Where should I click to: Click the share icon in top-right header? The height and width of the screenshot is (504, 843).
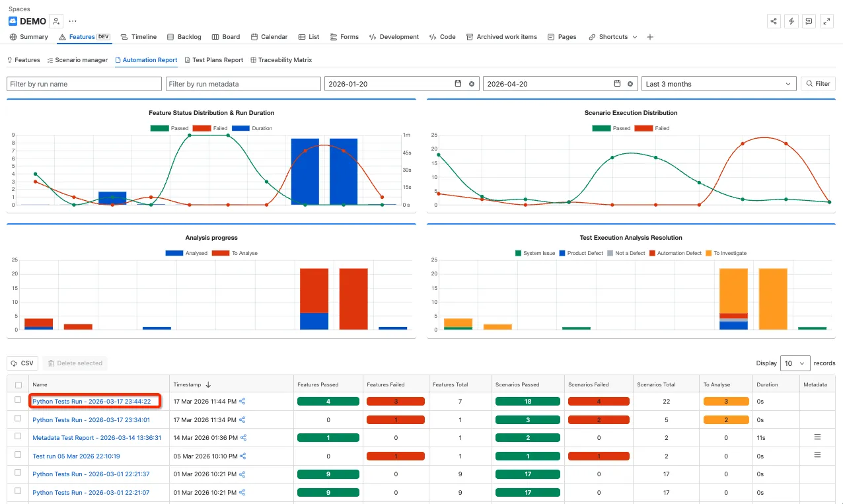tap(773, 21)
